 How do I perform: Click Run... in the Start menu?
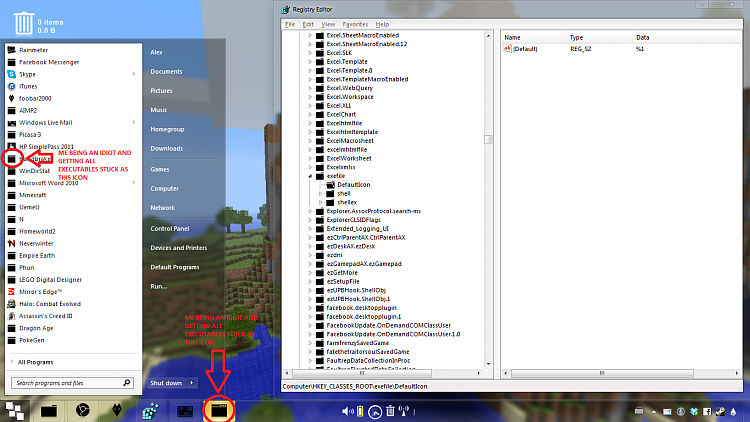[x=158, y=286]
